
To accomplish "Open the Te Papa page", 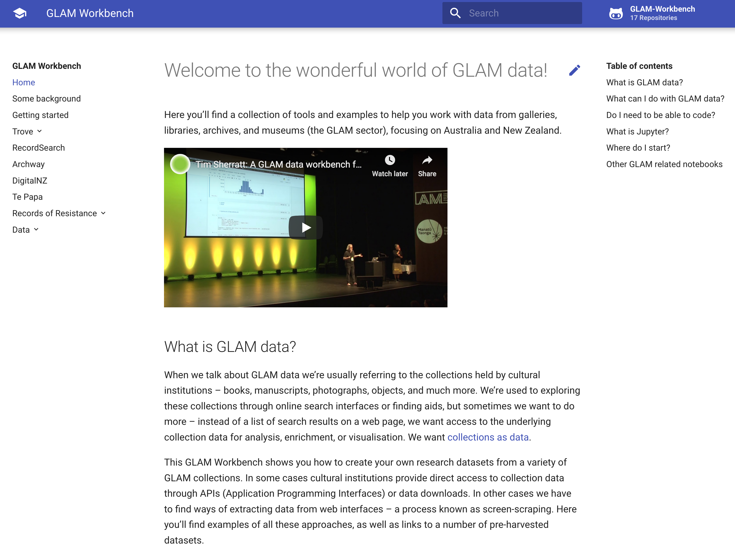I will coord(27,197).
